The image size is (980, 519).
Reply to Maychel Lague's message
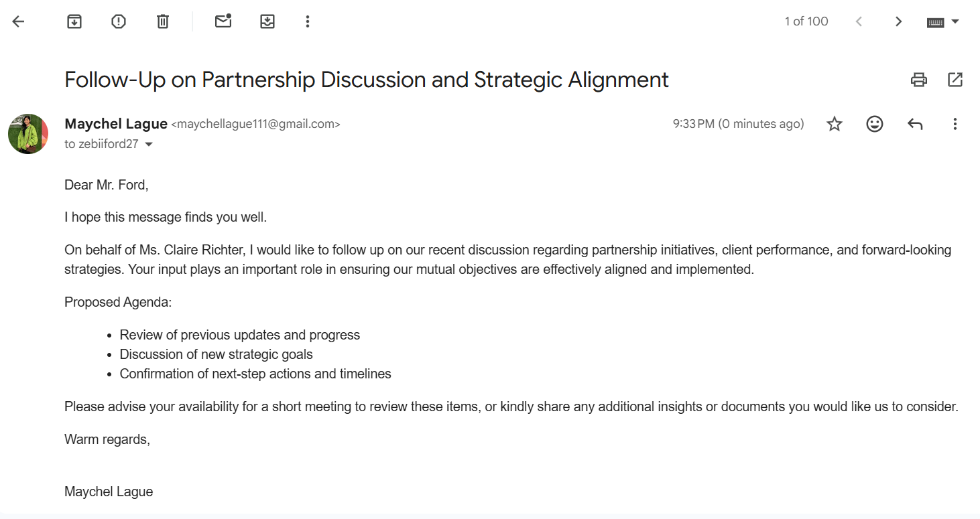[x=915, y=124]
